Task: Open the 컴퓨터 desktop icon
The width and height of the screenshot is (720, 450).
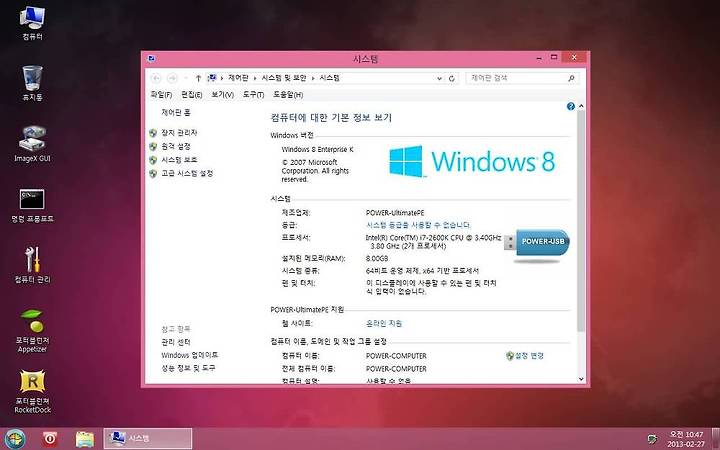Action: pos(32,23)
